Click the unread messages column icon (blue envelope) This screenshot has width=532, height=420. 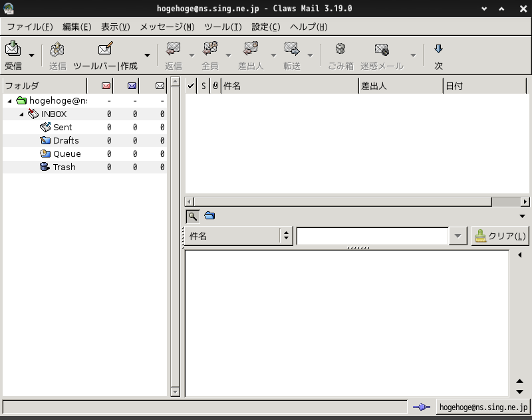[x=132, y=86]
